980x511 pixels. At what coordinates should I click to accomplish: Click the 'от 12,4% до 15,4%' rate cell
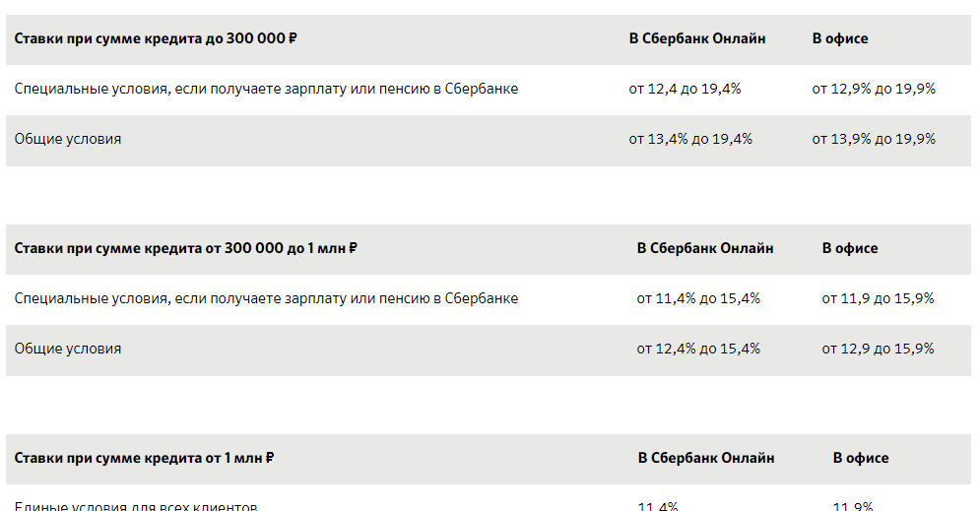click(x=698, y=349)
